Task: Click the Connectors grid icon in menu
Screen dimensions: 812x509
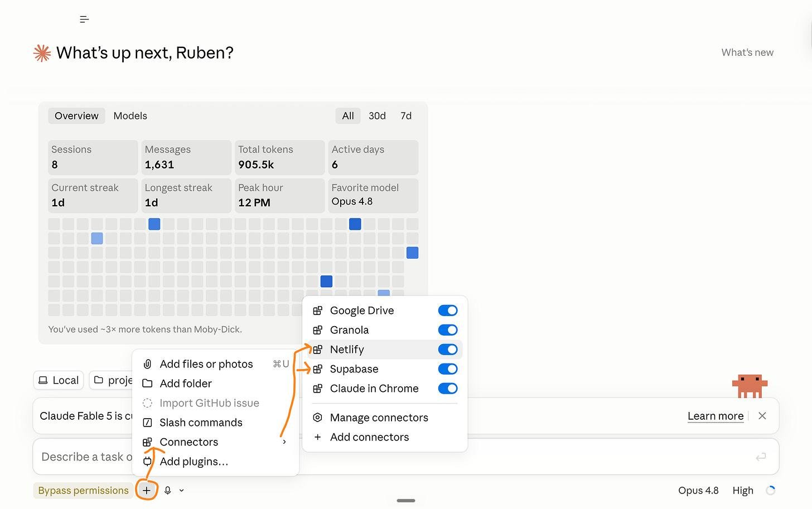Action: coord(147,442)
